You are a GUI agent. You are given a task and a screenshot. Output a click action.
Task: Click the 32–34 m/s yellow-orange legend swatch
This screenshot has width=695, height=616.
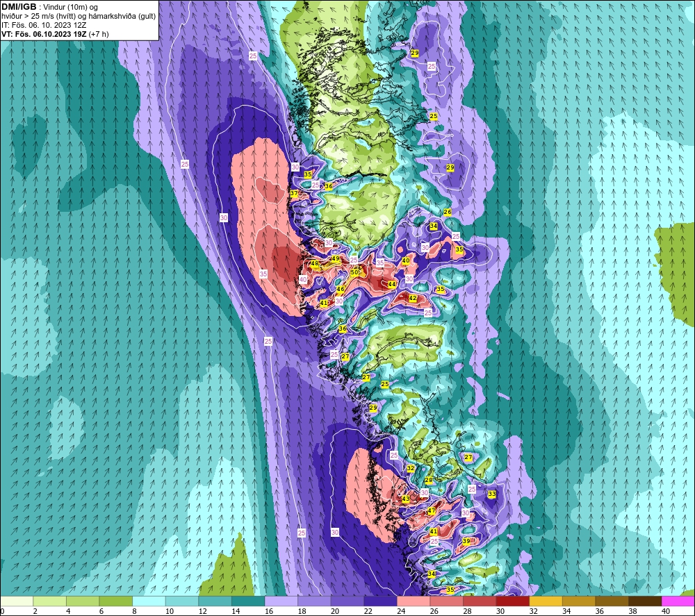[546, 601]
